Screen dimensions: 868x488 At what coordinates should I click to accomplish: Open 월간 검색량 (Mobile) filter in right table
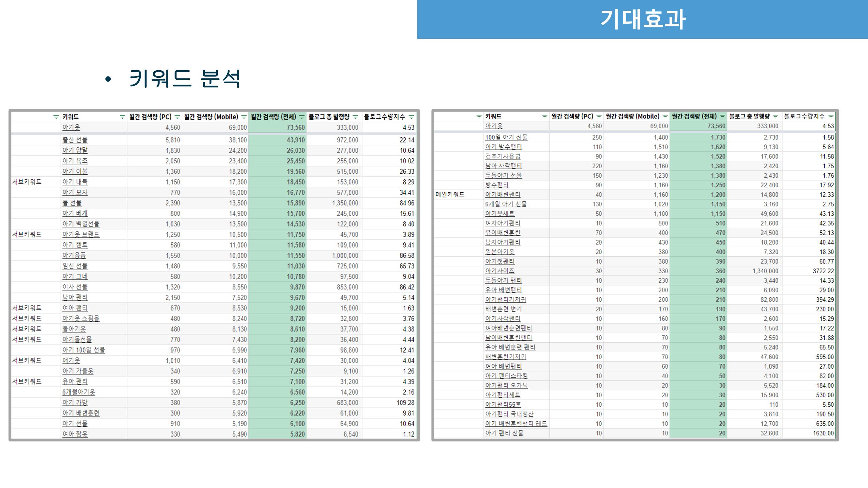665,116
